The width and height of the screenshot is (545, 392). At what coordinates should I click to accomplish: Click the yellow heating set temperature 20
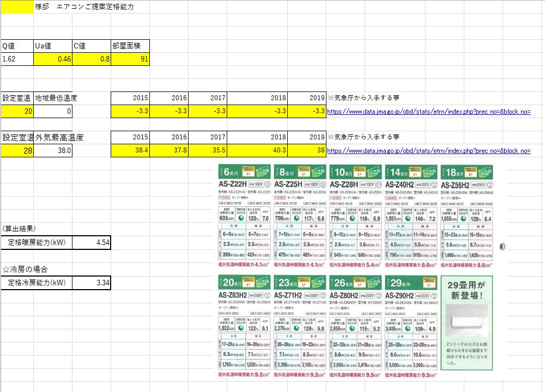17,112
